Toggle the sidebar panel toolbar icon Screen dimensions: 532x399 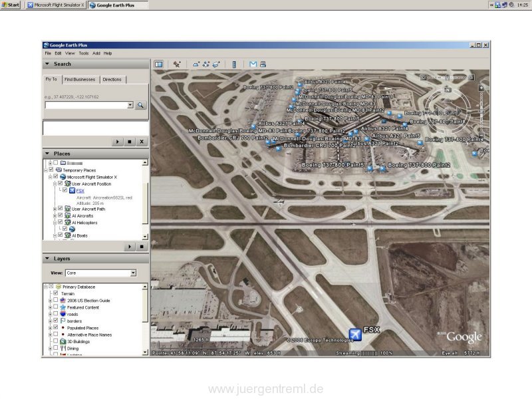pos(158,64)
